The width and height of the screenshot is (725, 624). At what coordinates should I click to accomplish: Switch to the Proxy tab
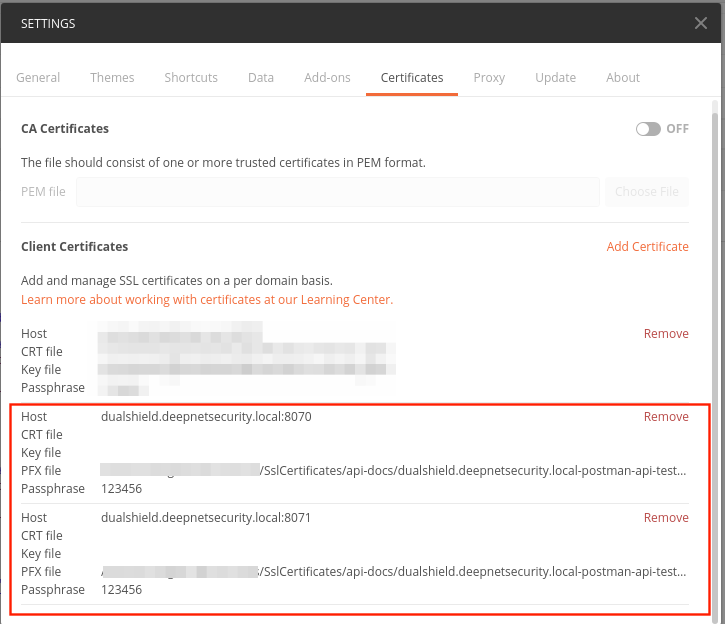[x=489, y=78]
